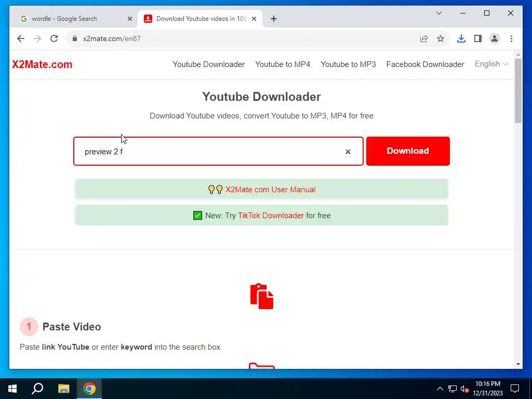
Task: Close the Download Youtube videos tab
Action: [x=254, y=19]
